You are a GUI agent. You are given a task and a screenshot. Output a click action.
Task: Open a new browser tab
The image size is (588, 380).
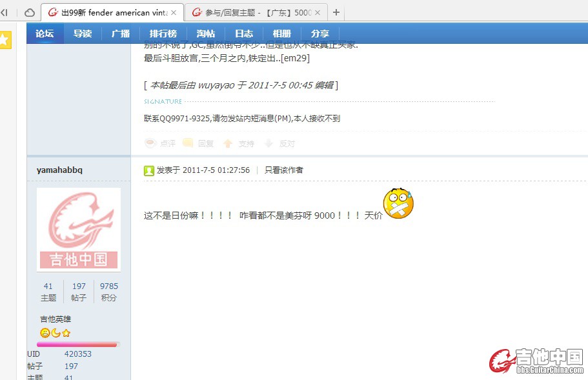tap(337, 13)
